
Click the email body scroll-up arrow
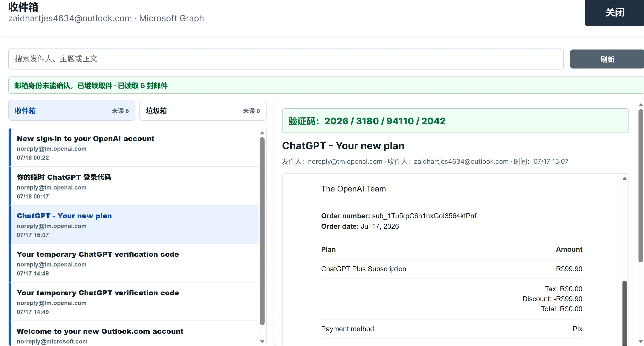point(625,178)
